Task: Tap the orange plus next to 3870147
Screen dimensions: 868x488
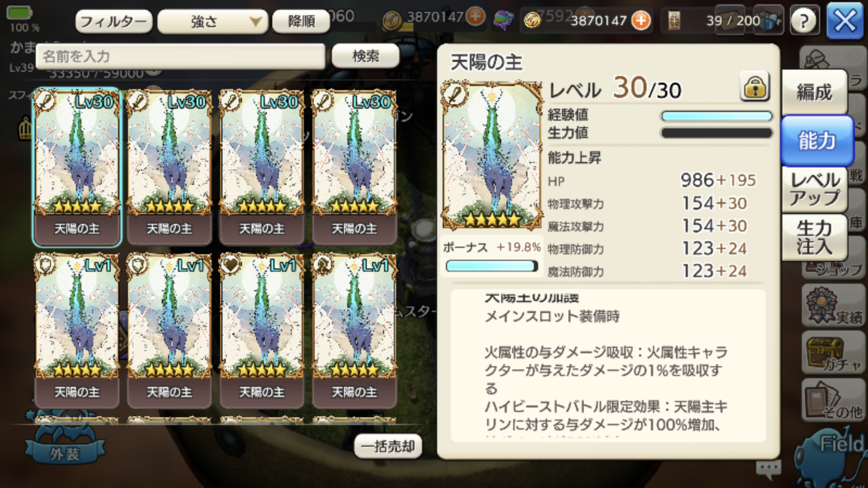Action: (641, 20)
